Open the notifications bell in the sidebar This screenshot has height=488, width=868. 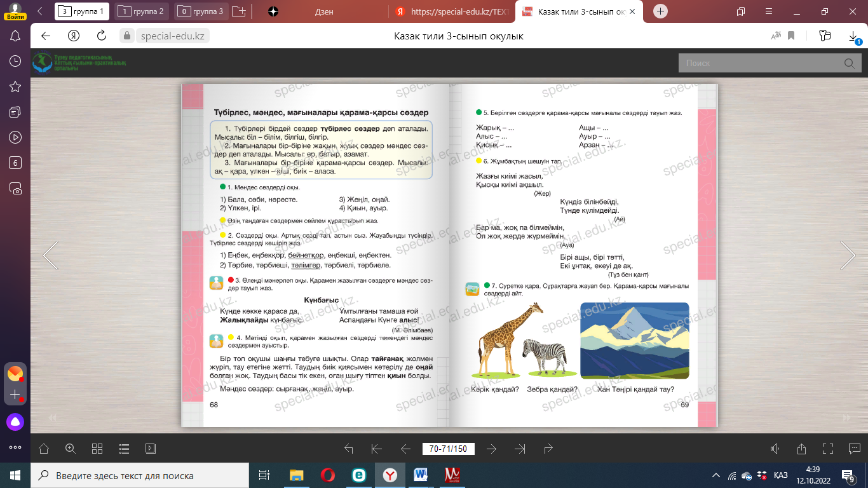tap(16, 36)
